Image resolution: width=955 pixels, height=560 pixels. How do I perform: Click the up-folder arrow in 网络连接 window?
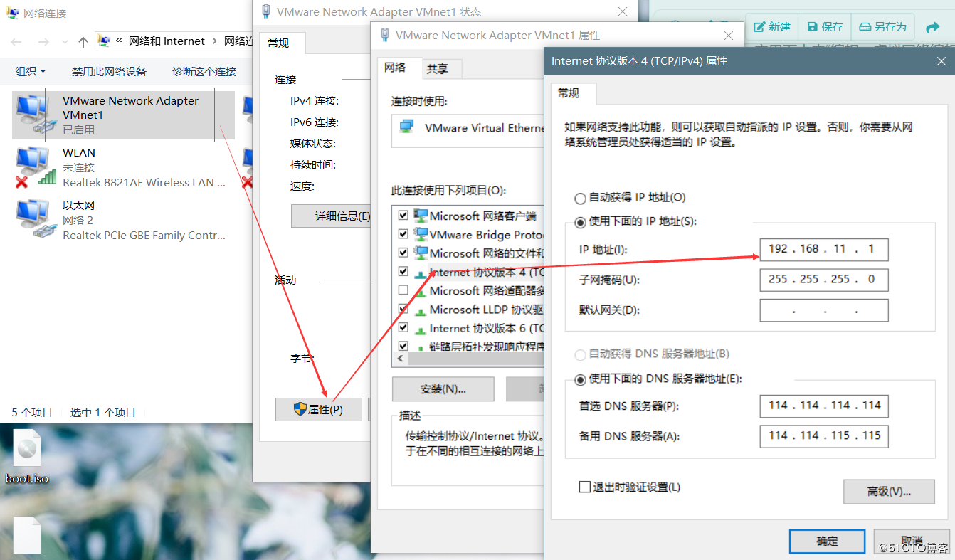point(83,42)
